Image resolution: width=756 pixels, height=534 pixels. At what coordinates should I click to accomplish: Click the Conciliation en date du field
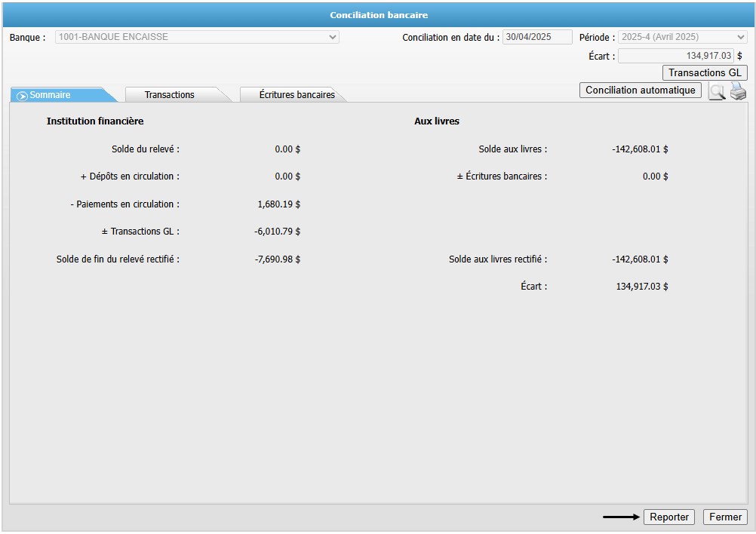537,37
